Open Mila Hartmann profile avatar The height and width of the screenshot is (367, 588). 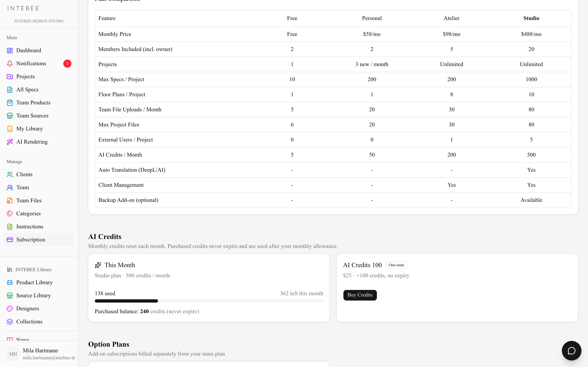(13, 354)
